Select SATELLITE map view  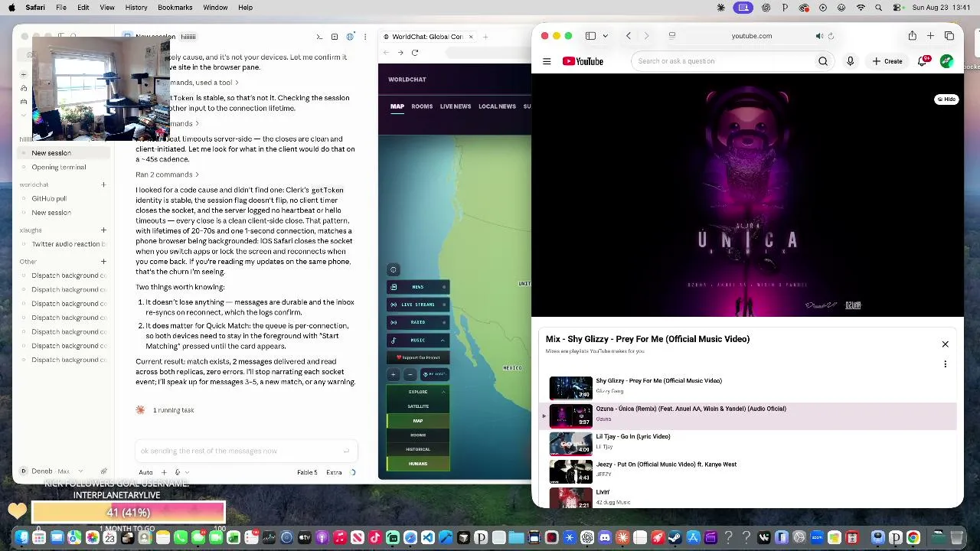coord(418,406)
